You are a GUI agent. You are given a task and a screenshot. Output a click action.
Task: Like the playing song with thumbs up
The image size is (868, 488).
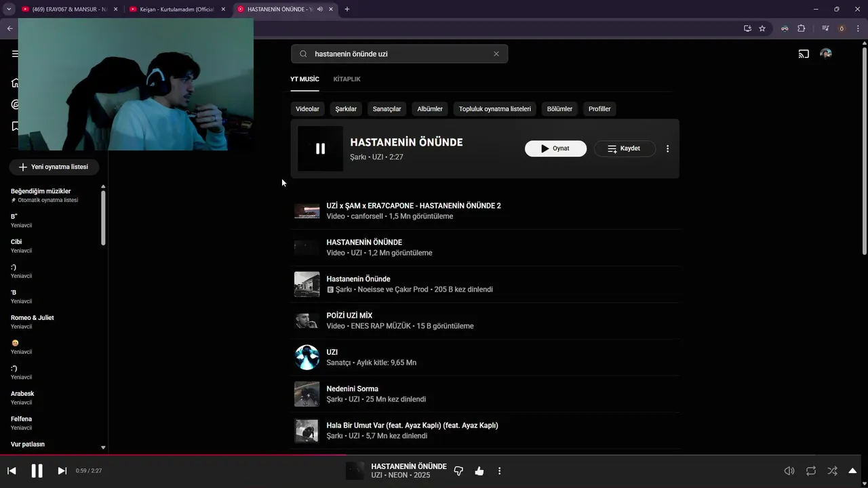tap(479, 470)
